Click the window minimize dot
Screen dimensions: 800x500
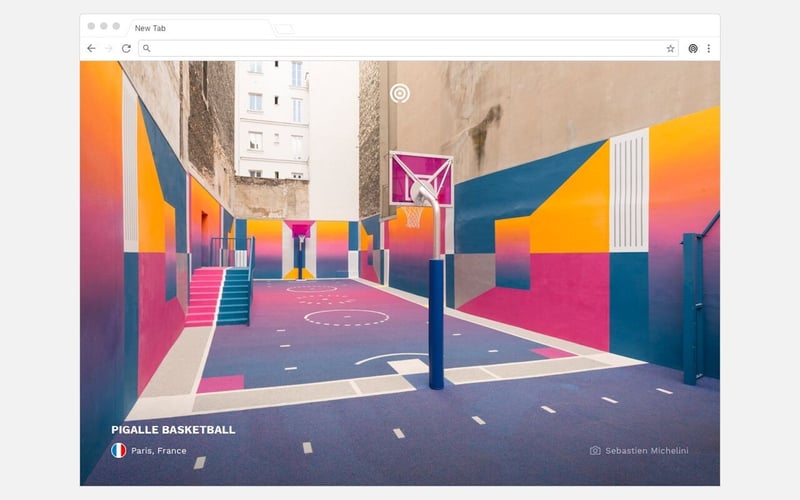[x=104, y=26]
